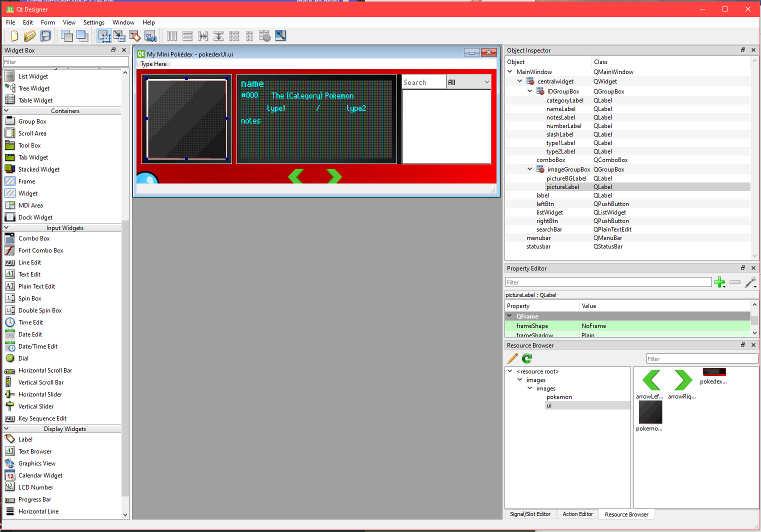761x532 pixels.
Task: Click the Break Layout icon
Action: coord(265,36)
